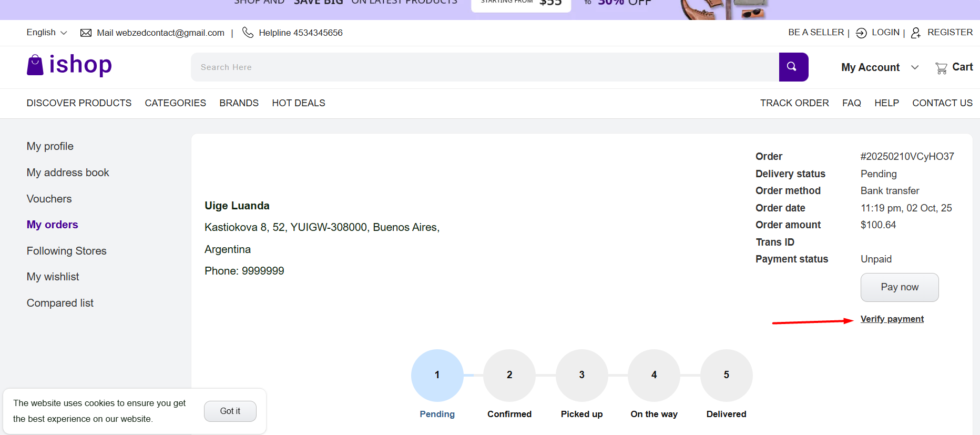Click step 3 Picked up circle
This screenshot has height=435, width=980.
pos(581,375)
